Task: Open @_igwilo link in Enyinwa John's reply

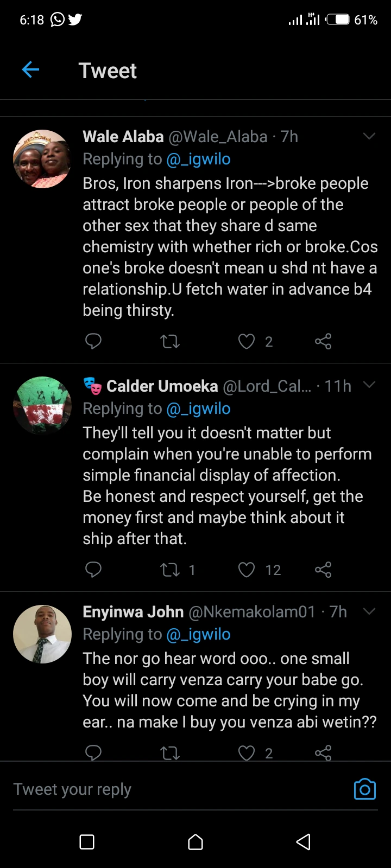Action: (x=198, y=634)
